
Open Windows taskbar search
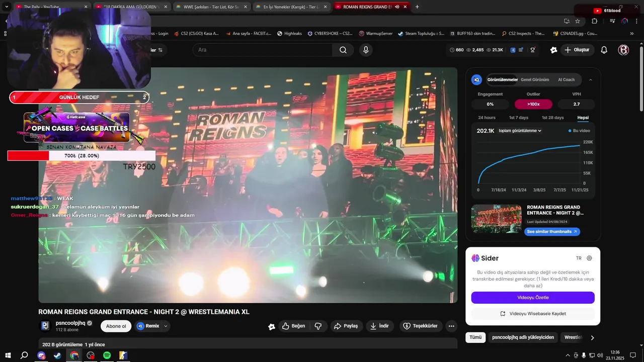point(24,355)
